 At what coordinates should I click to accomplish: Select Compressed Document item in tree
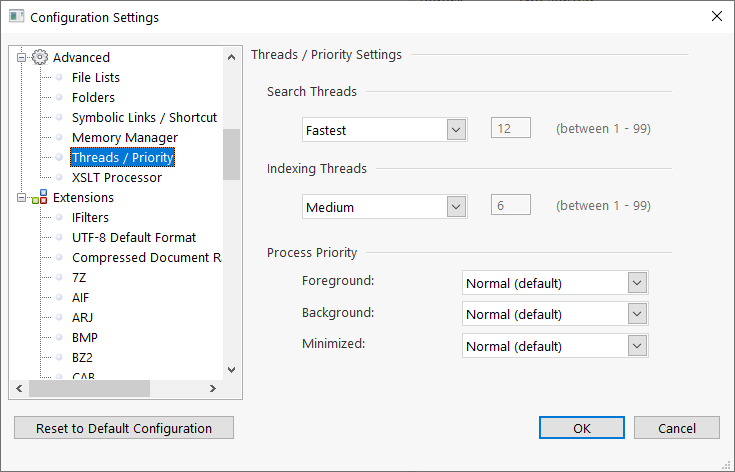(146, 258)
